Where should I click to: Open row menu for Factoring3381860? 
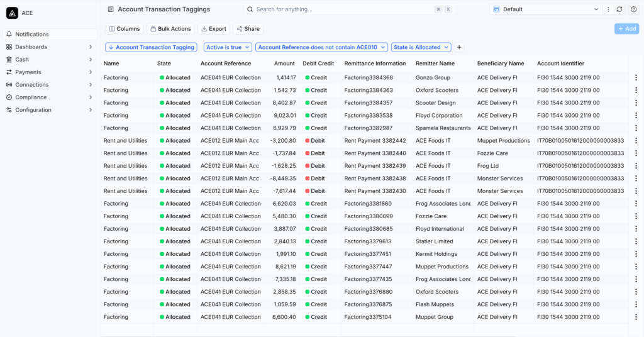(636, 204)
